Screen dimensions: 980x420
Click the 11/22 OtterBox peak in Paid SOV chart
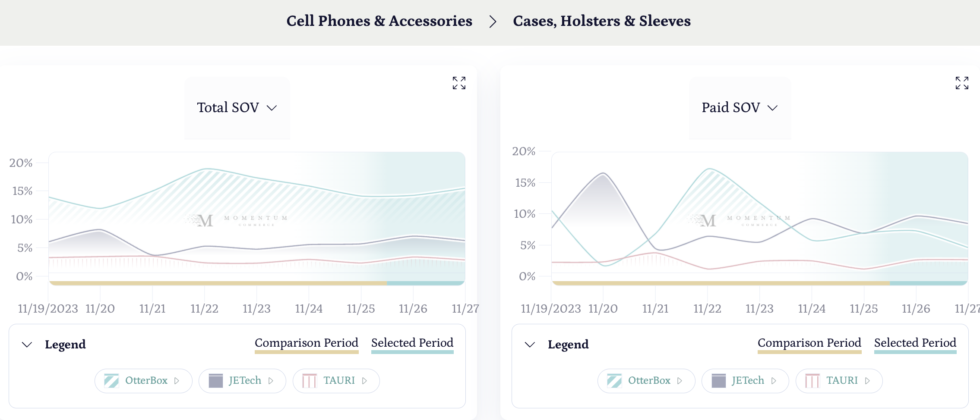(709, 169)
